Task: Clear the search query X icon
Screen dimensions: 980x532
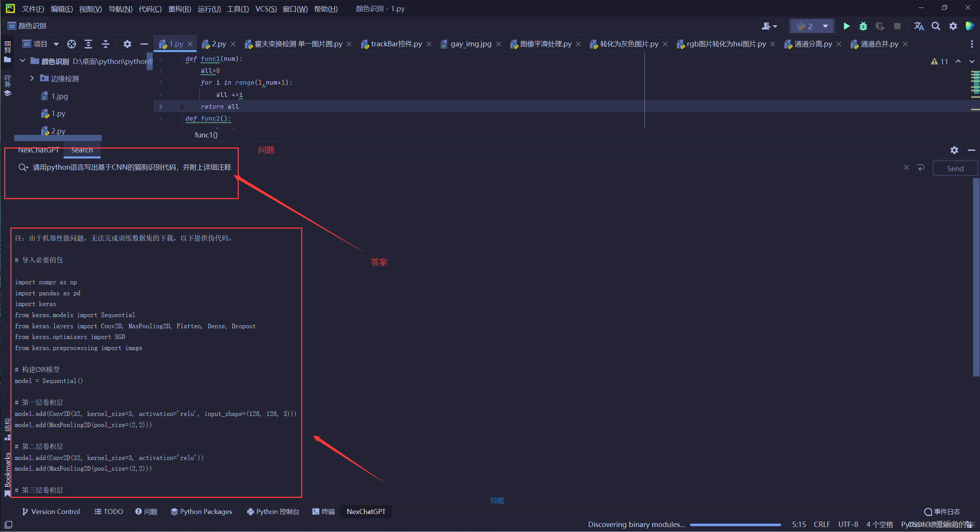Action: click(906, 167)
